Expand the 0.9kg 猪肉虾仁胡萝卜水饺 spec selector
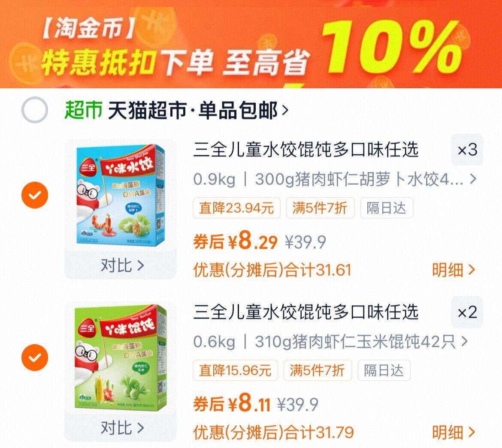This screenshot has height=448, width=502. tap(335, 180)
